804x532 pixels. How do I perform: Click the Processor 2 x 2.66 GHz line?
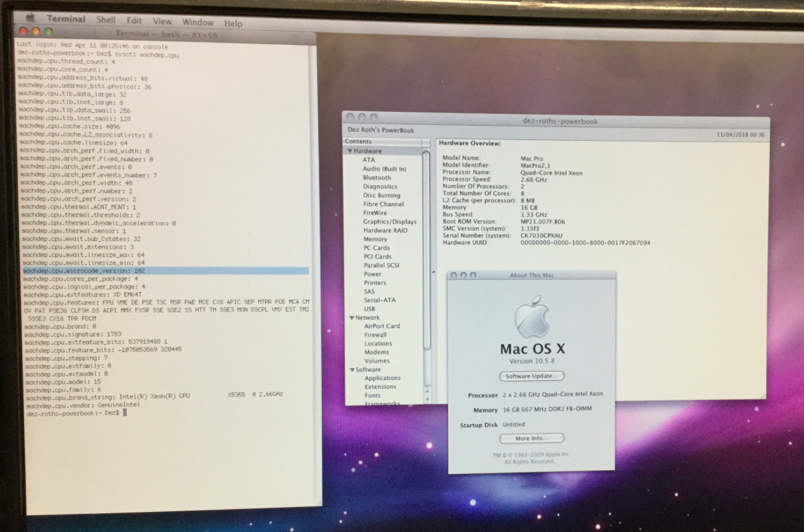pyautogui.click(x=535, y=394)
